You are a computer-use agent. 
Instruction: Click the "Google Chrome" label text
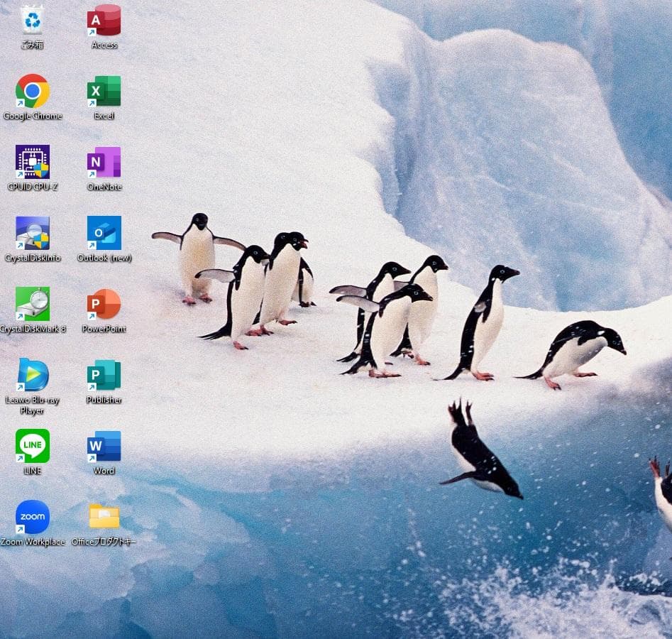[33, 116]
